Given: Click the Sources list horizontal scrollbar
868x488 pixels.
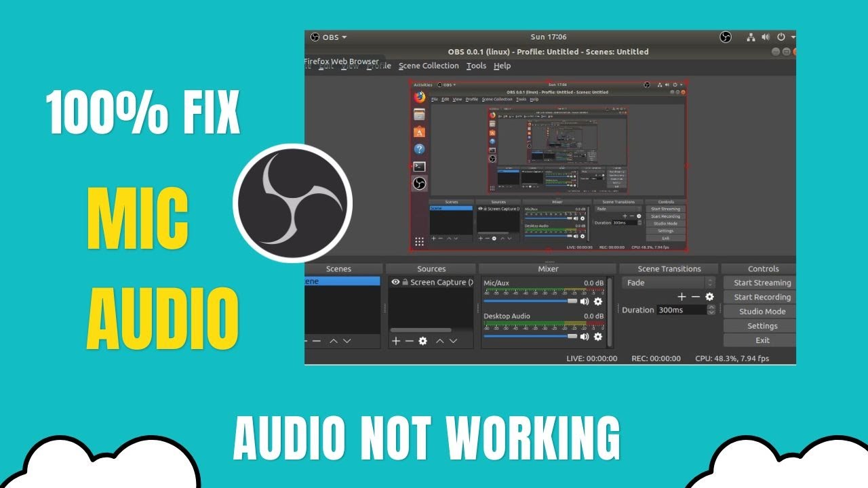Looking at the screenshot, I should [x=422, y=331].
